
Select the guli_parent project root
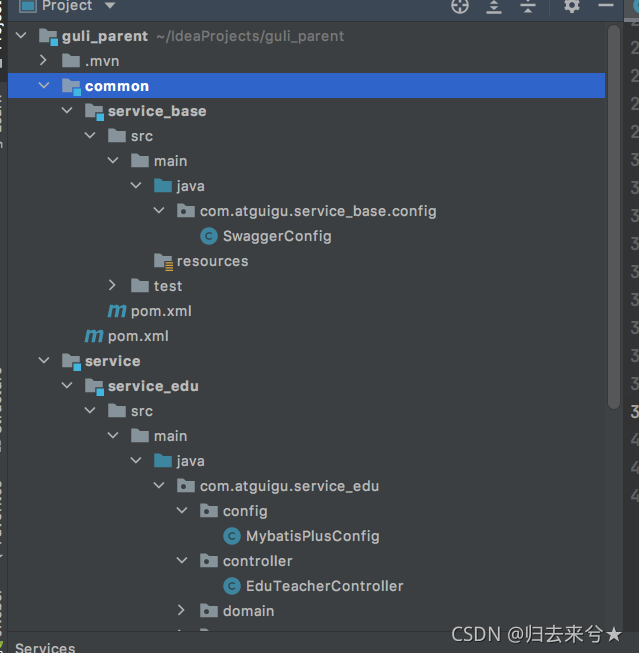tap(105, 36)
